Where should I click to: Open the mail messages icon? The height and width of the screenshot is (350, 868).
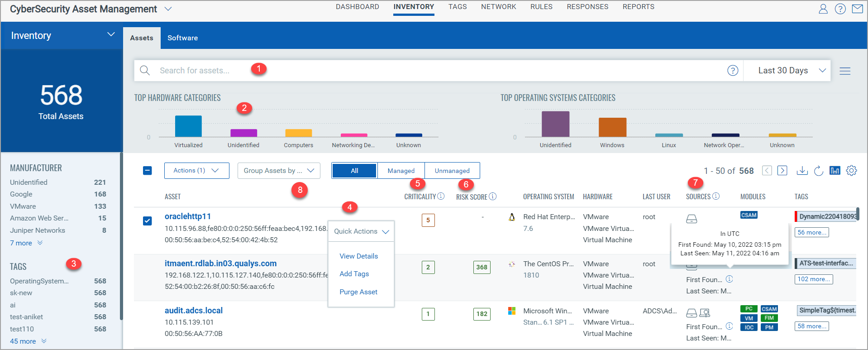pyautogui.click(x=857, y=9)
